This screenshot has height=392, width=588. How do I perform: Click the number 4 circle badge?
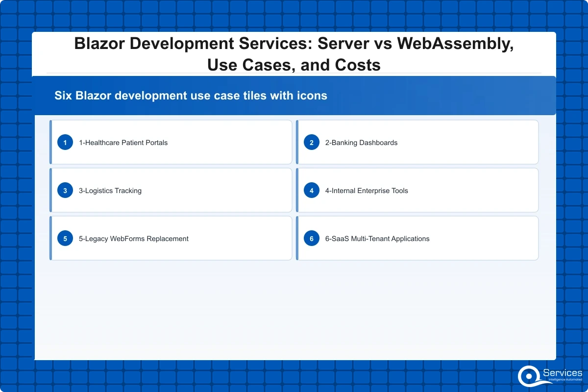tap(312, 191)
